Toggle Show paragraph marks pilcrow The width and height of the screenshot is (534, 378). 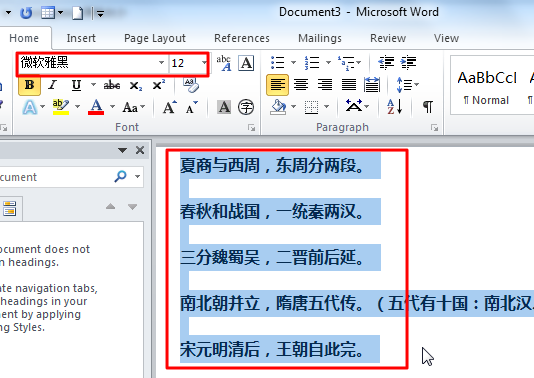click(428, 107)
